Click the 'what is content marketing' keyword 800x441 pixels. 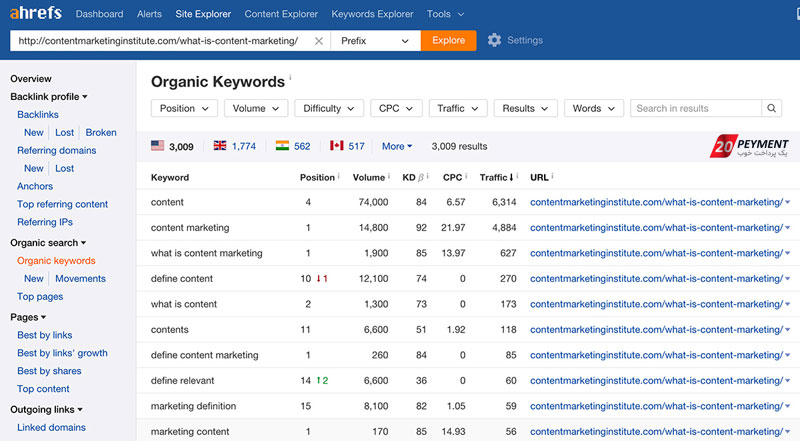pos(207,253)
